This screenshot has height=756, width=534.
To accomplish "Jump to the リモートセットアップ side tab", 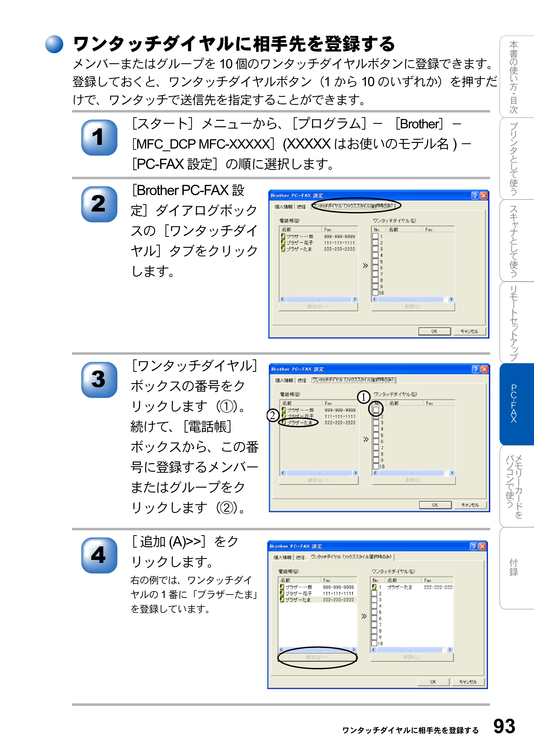I will (x=517, y=323).
